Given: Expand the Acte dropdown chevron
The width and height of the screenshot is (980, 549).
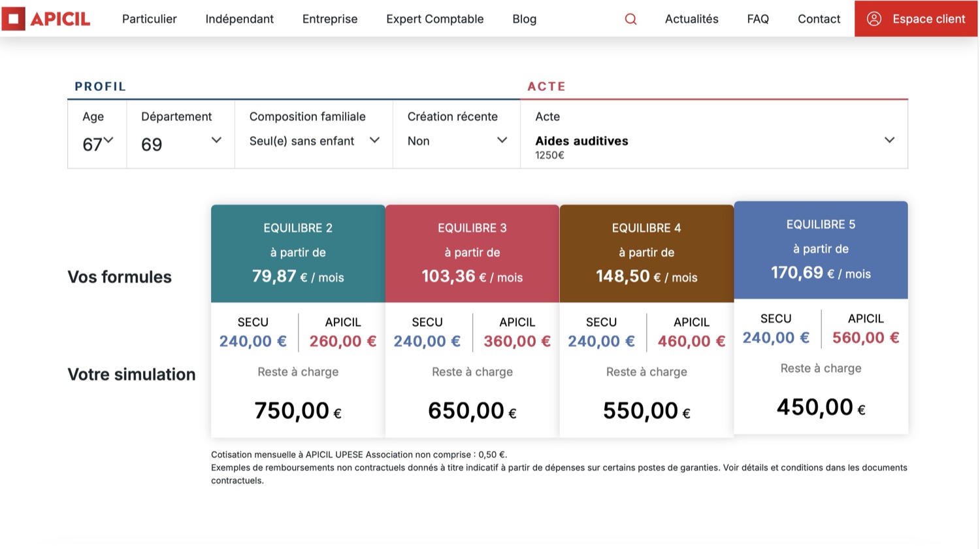Looking at the screenshot, I should click(889, 141).
